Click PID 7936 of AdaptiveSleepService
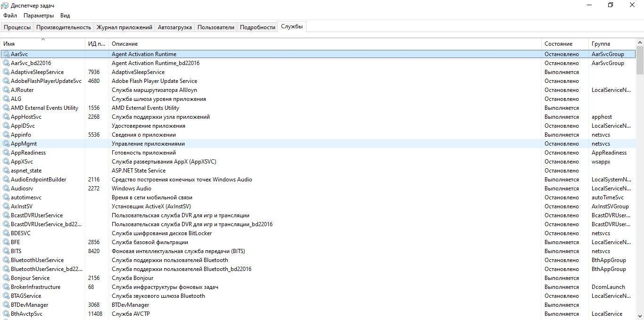Image resolution: width=644 pixels, height=320 pixels. click(94, 72)
